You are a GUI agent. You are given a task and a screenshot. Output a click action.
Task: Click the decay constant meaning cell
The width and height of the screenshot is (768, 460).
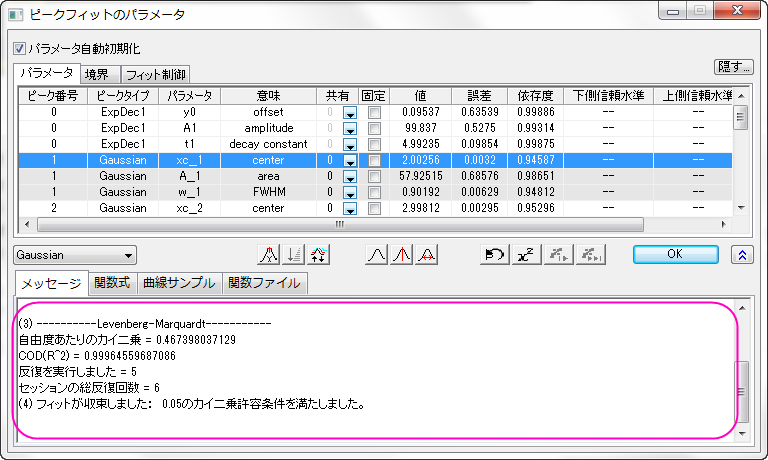coord(268,145)
